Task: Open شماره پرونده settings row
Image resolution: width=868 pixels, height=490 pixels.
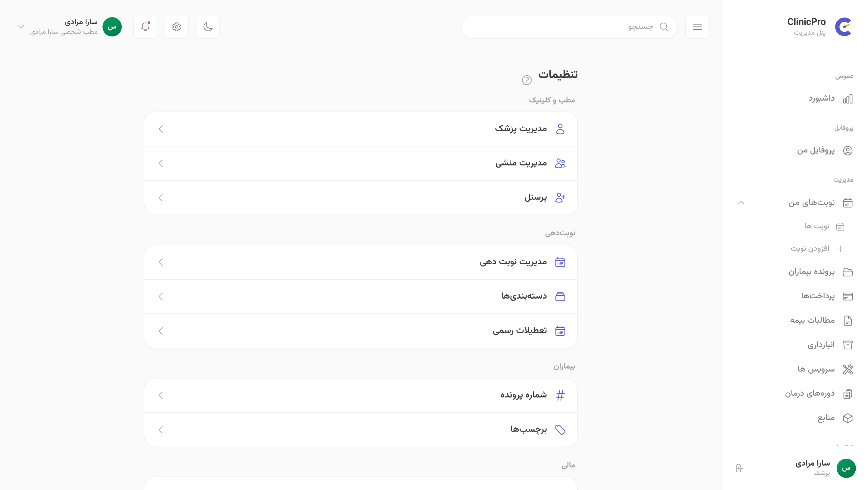Action: tap(360, 395)
